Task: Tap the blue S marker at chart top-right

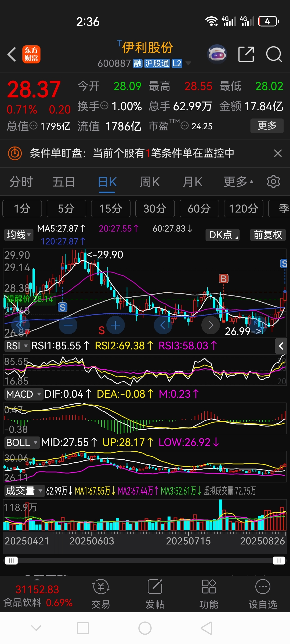Action: coord(284,264)
